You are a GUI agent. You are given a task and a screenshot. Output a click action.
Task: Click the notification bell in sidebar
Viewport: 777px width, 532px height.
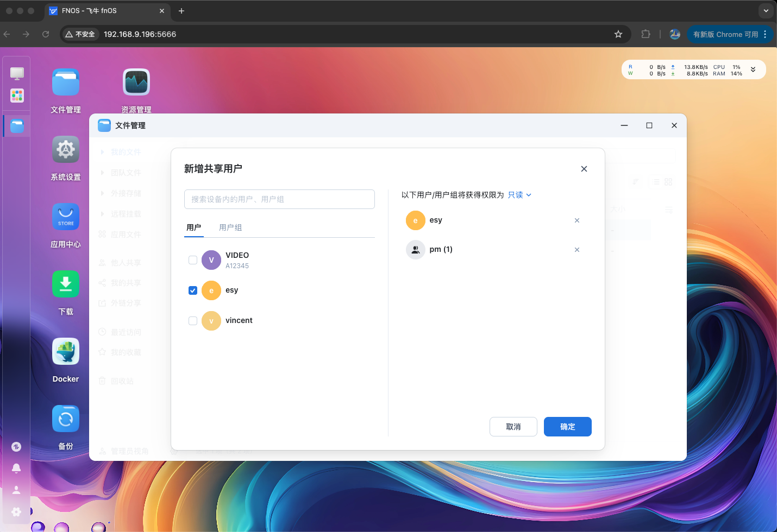[x=16, y=468]
